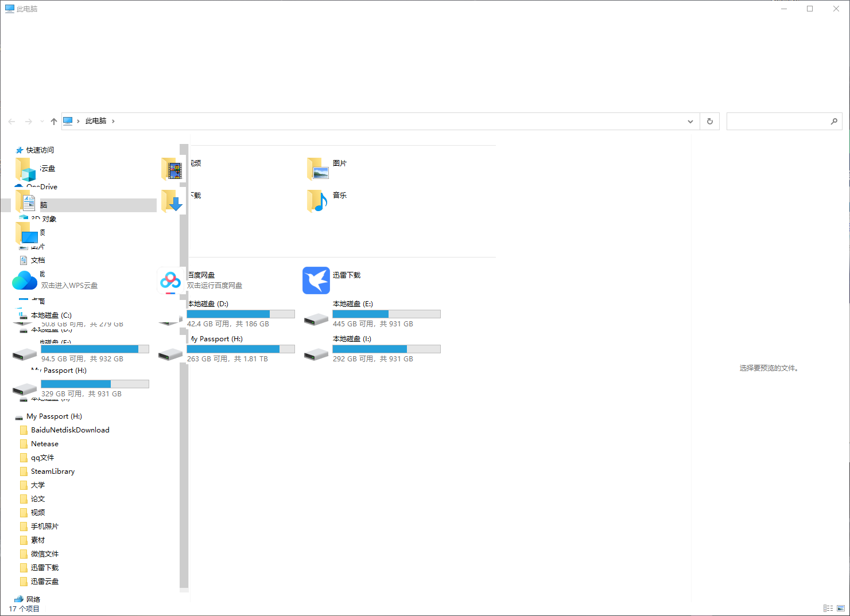Click the search input field

(x=778, y=122)
